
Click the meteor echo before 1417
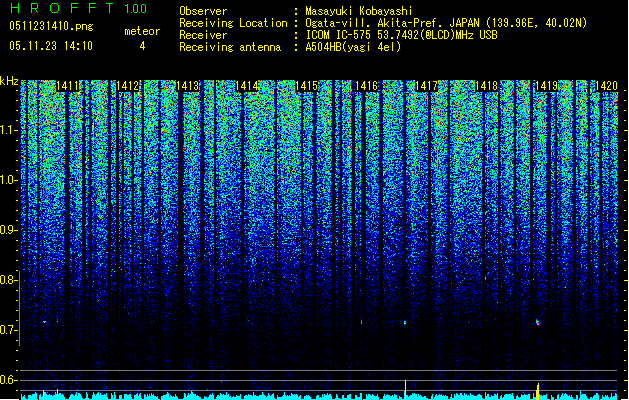click(405, 322)
